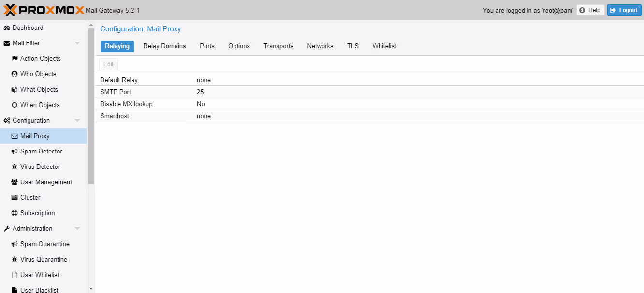Open the Cluster stacked-servers icon
This screenshot has width=644, height=293.
[x=14, y=197]
